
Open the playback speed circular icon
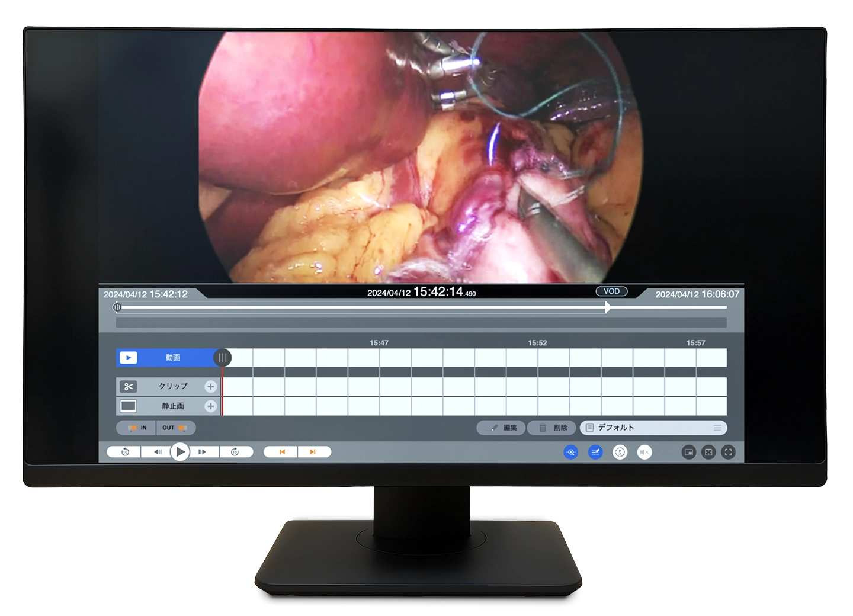620,452
